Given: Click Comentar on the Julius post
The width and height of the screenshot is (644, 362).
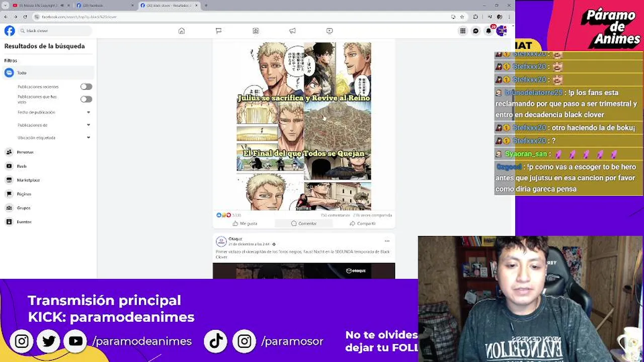Looking at the screenshot, I should tap(304, 223).
